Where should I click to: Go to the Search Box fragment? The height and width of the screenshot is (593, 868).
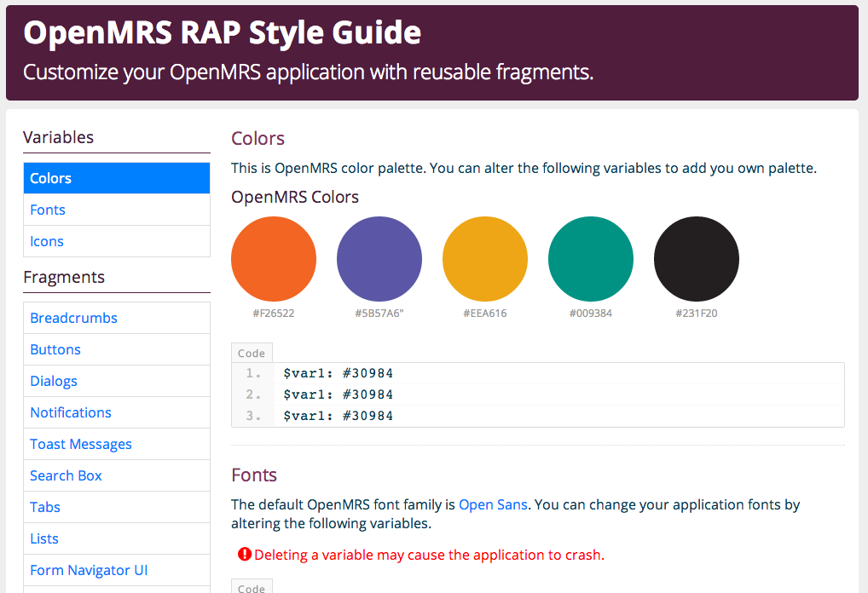click(117, 475)
